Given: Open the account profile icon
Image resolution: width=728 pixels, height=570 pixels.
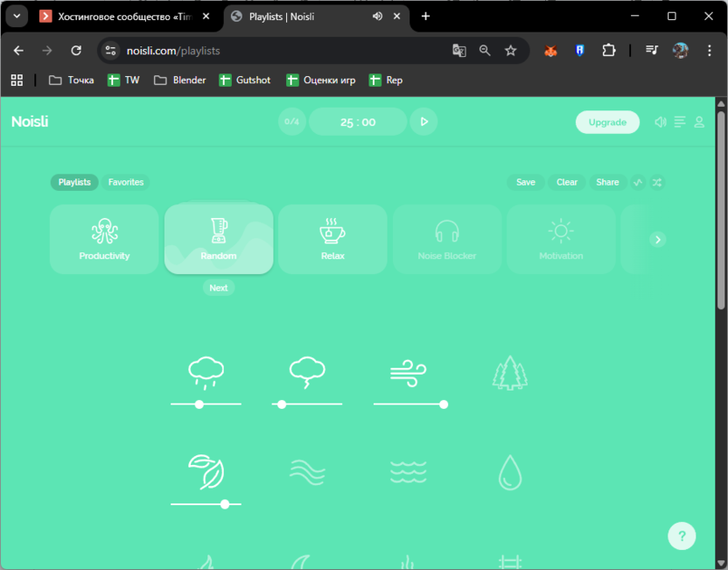Looking at the screenshot, I should [x=698, y=123].
